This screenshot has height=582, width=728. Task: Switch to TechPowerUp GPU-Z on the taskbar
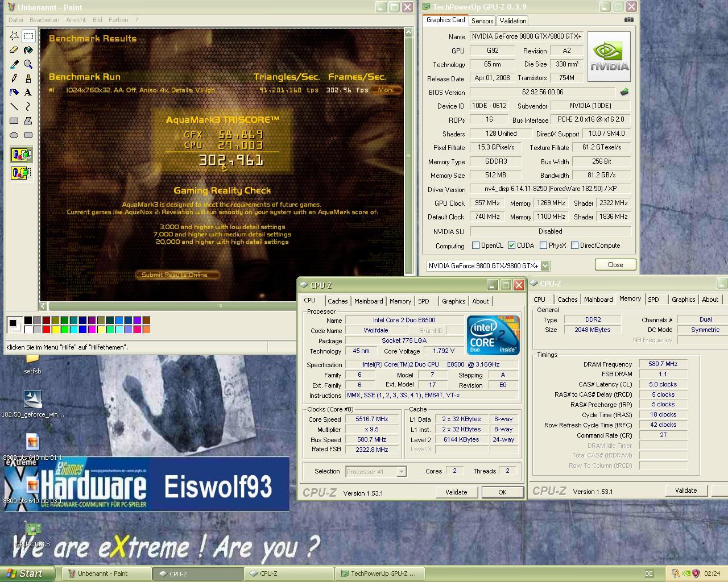click(x=381, y=573)
